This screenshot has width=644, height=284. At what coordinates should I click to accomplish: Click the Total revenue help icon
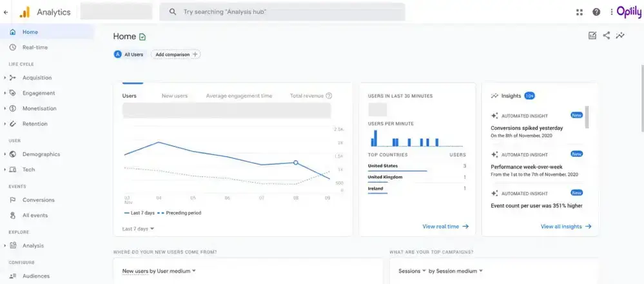(329, 96)
